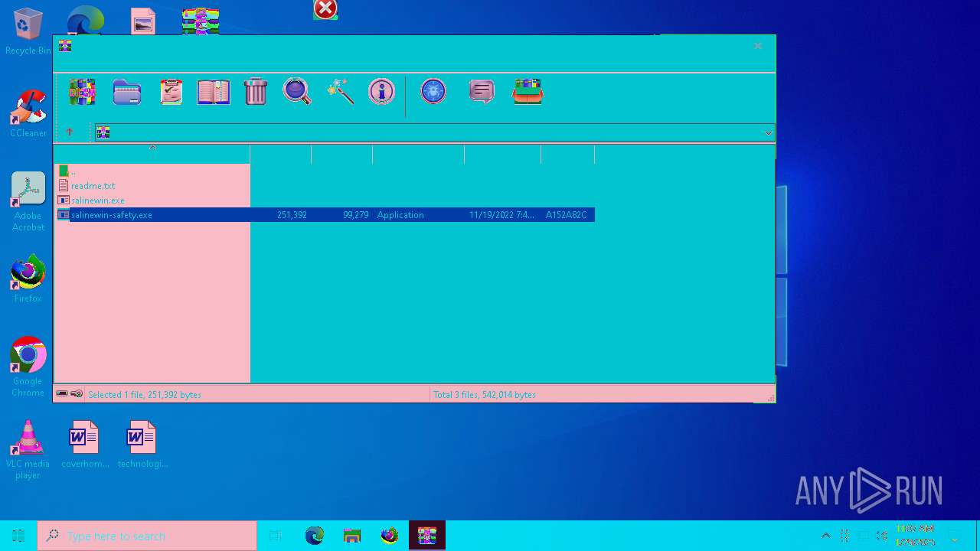Open the Comment speech bubble tool
Image resolution: width=980 pixels, height=551 pixels.
[x=482, y=92]
